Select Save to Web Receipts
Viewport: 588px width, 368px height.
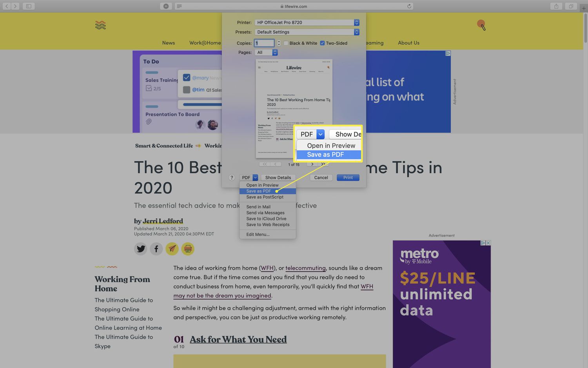[x=268, y=224]
